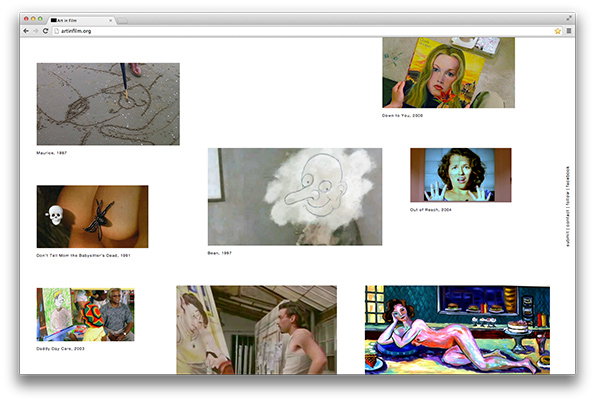Open the vertical contact link
Image resolution: width=595 pixels, height=402 pixels.
tap(568, 218)
